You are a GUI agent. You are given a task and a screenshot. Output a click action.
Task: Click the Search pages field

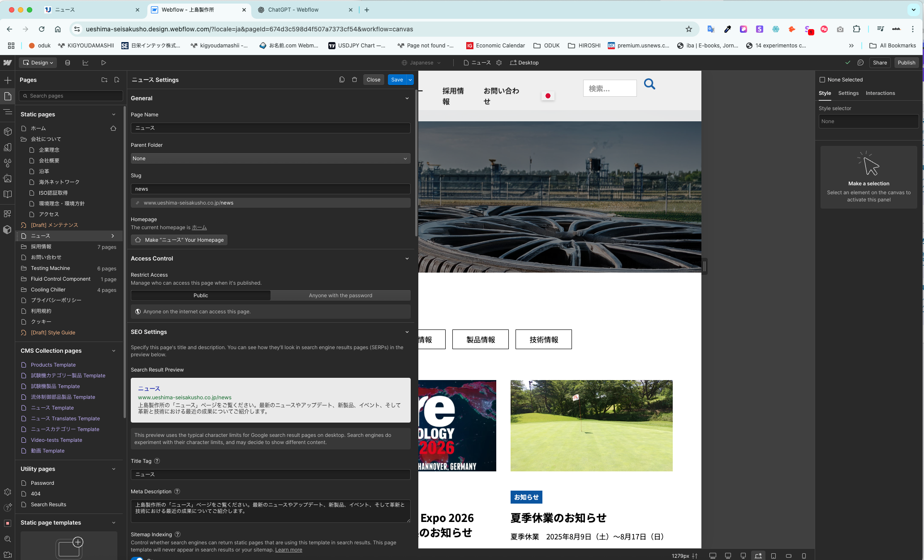(71, 96)
